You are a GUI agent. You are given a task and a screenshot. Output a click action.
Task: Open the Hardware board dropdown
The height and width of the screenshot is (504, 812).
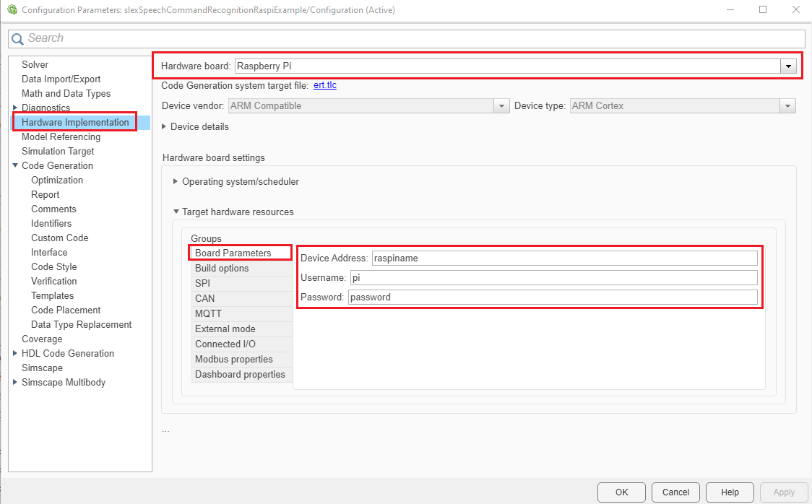click(787, 66)
